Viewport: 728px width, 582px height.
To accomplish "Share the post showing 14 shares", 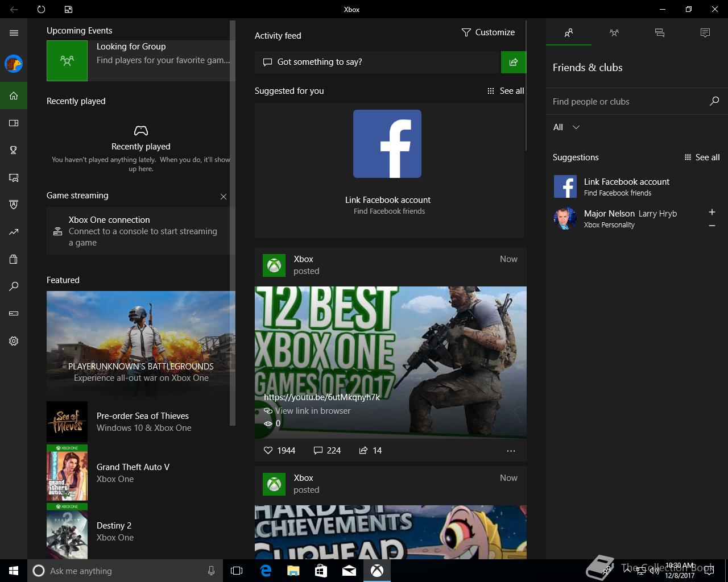I will [370, 450].
